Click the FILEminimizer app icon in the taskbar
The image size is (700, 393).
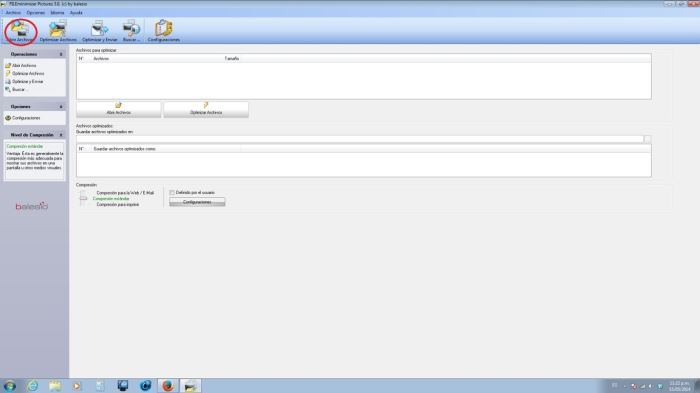pyautogui.click(x=190, y=385)
